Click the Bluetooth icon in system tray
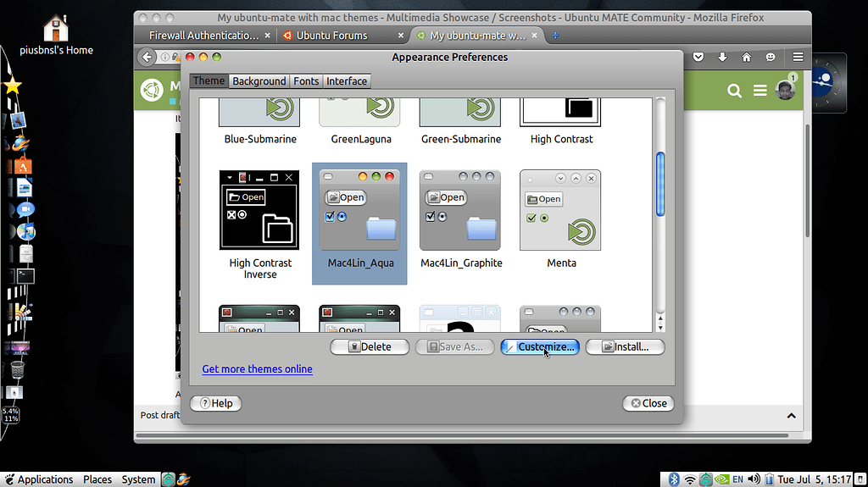The image size is (868, 487). [x=675, y=479]
